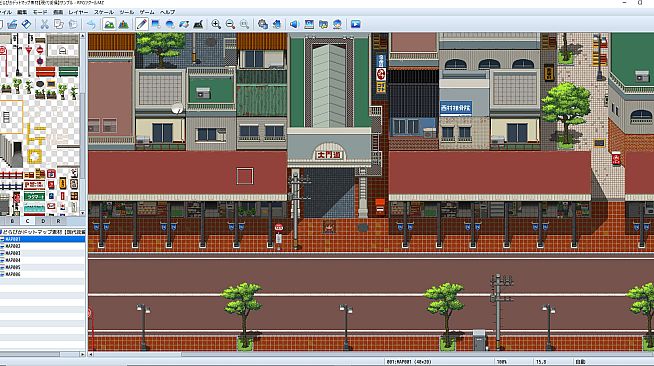Screen dimensions: 654x366
Task: Click the player start marker on the sidewalk
Action: click(329, 227)
